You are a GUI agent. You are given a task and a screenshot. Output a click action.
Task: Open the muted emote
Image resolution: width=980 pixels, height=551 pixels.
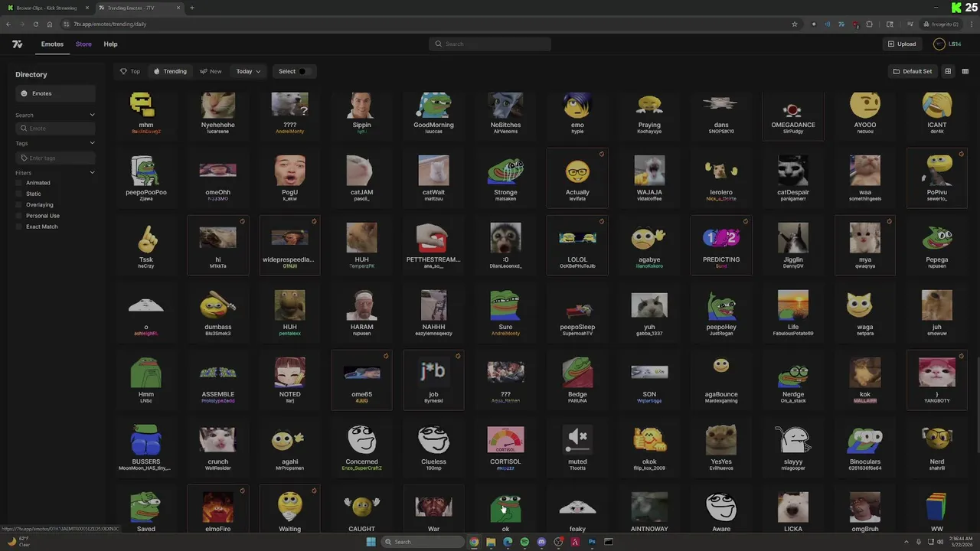tap(577, 447)
